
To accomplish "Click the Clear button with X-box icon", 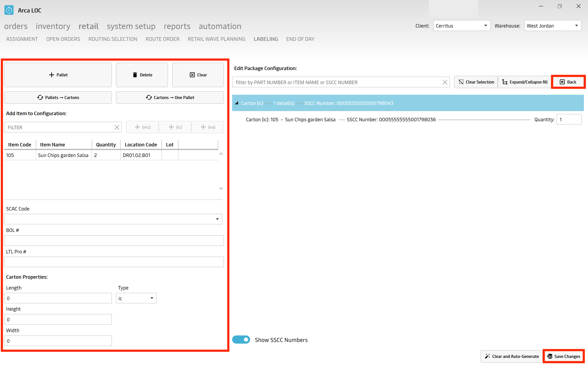I will 198,75.
